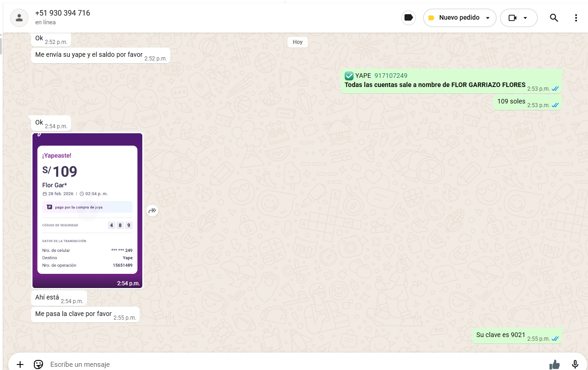
Task: Click the plus attach icon
Action: click(20, 365)
